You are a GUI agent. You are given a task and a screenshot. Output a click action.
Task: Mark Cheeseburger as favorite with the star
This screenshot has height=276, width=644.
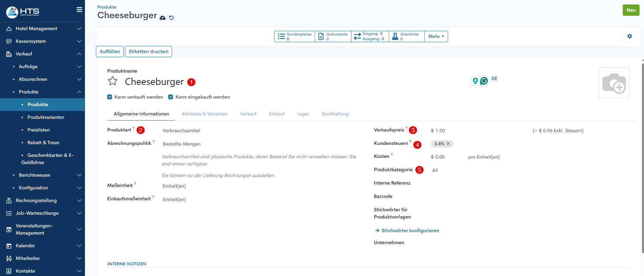pyautogui.click(x=113, y=81)
